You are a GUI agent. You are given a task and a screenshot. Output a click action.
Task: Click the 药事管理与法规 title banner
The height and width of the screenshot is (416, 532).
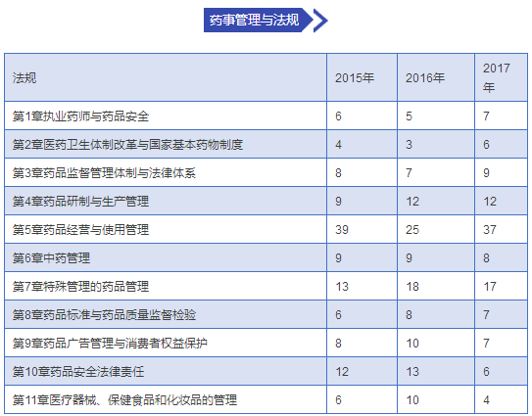(x=259, y=20)
